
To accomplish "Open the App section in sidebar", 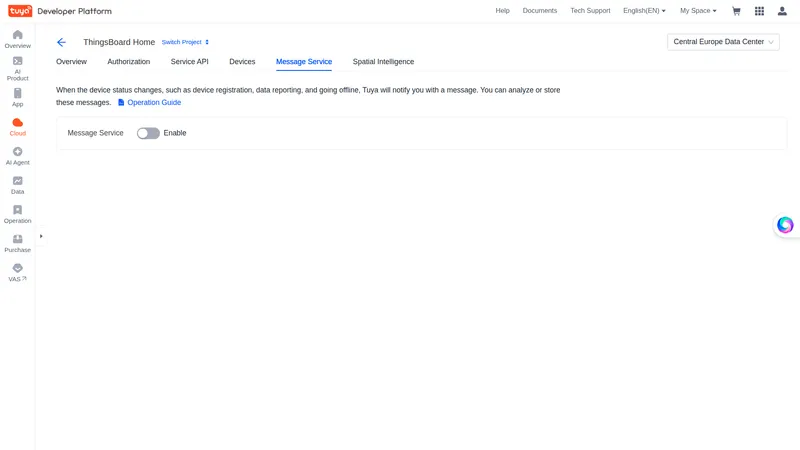I will tap(17, 97).
